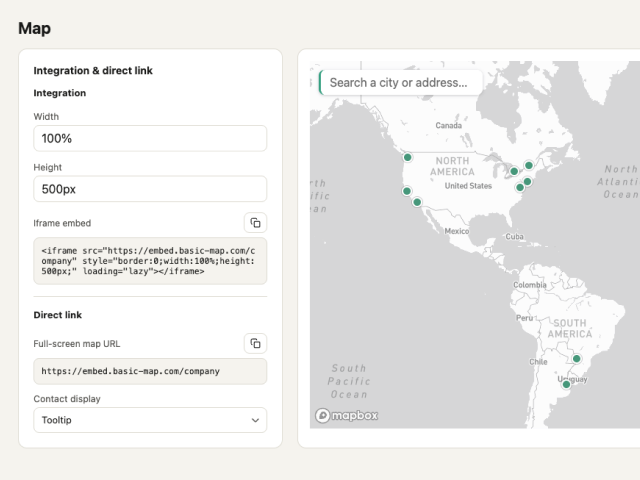The height and width of the screenshot is (480, 640).
Task: Open the Mapbox logo link
Action: (347, 416)
